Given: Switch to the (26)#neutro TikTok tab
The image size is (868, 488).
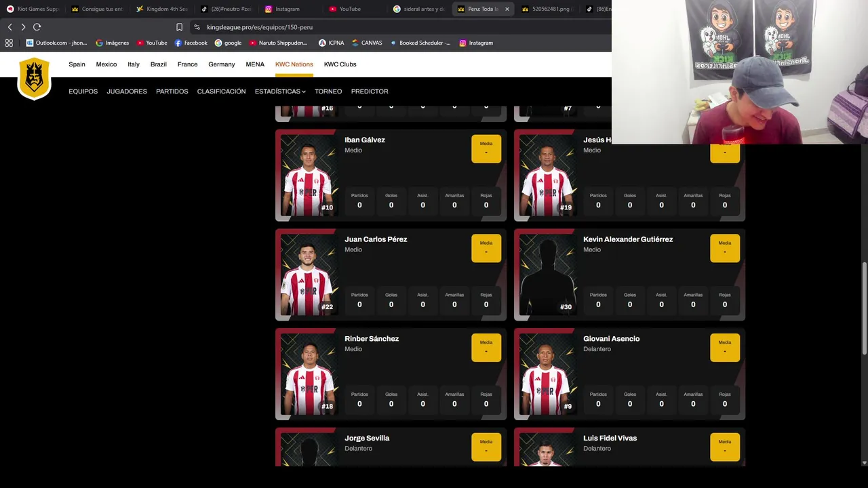Looking at the screenshot, I should point(226,9).
